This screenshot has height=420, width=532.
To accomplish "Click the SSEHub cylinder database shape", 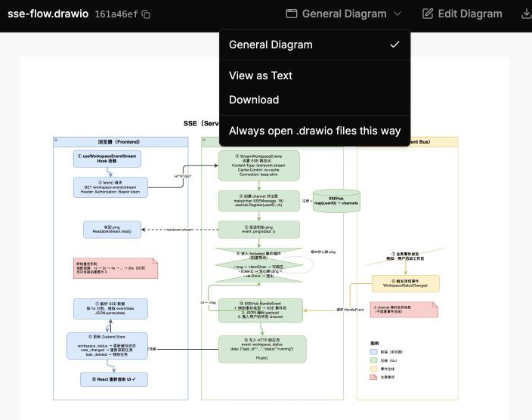I will (x=336, y=201).
